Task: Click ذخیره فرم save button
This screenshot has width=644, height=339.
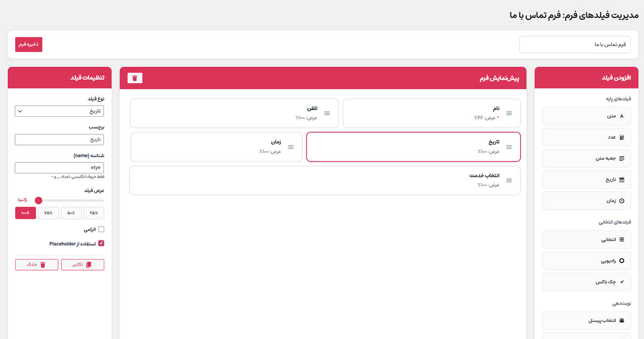Action: pos(29,44)
